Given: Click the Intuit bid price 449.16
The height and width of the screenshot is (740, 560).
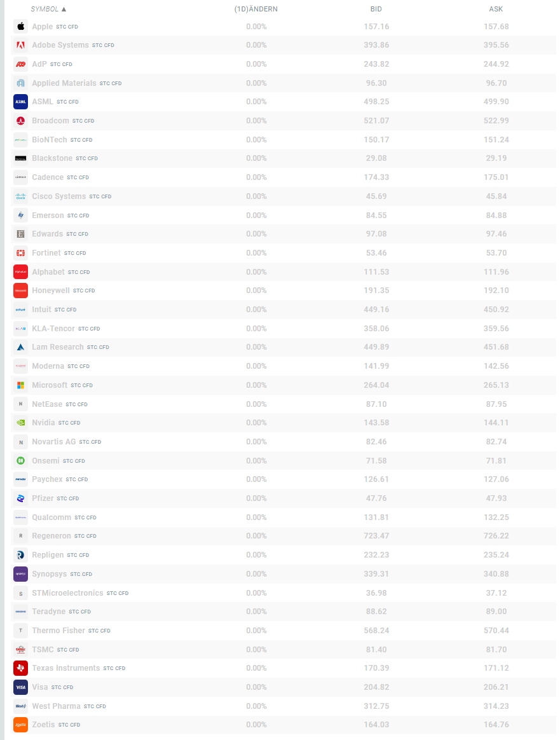Looking at the screenshot, I should pos(376,310).
